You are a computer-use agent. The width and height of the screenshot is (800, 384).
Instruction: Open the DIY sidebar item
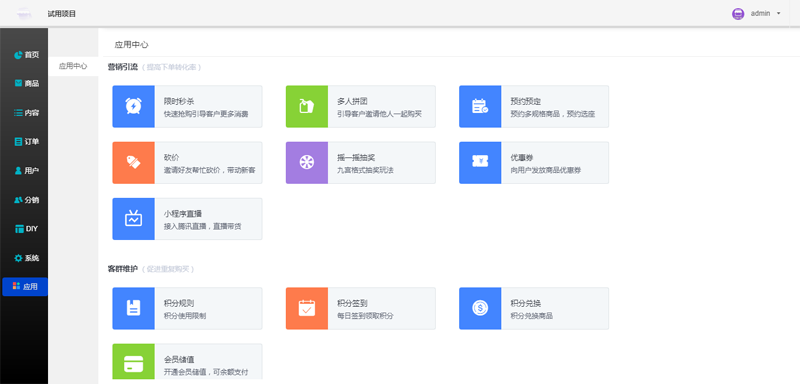[27, 228]
